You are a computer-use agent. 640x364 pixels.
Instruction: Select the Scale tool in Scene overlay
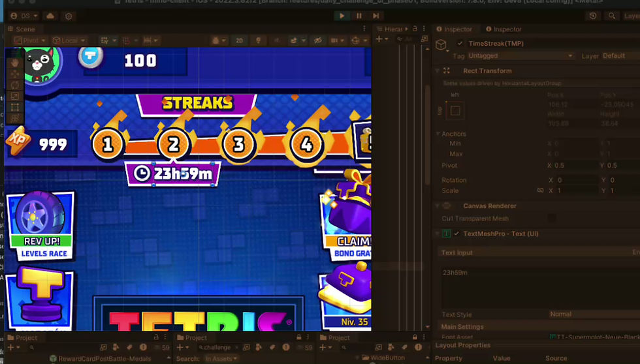coord(14,96)
